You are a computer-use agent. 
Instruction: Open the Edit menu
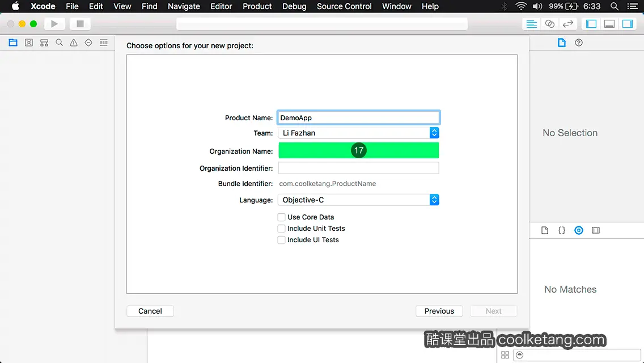(x=96, y=6)
